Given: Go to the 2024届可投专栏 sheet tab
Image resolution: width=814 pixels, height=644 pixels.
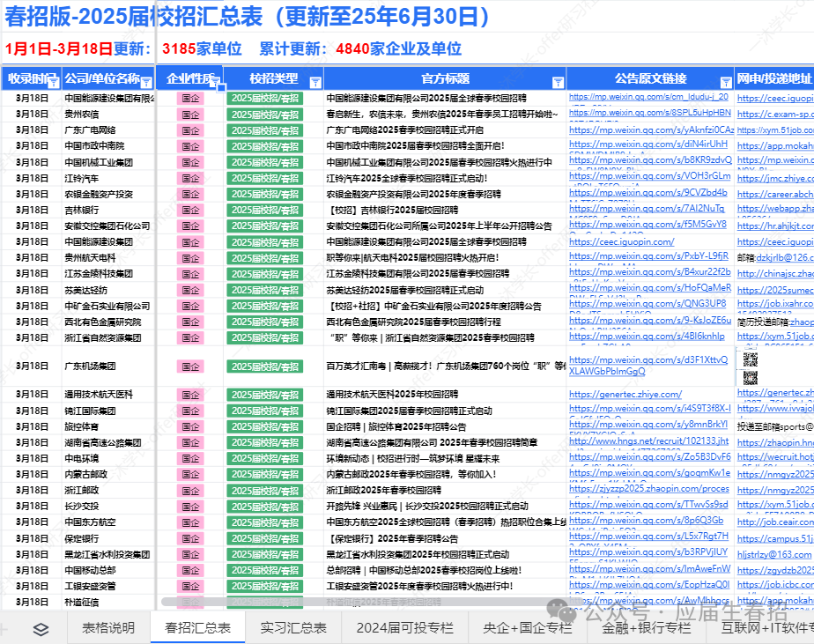Looking at the screenshot, I should point(405,628).
